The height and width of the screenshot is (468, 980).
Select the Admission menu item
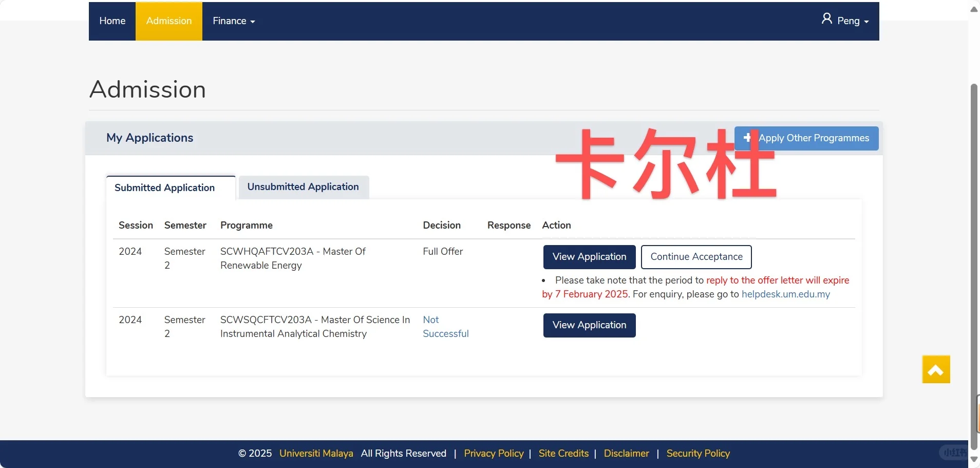click(168, 21)
